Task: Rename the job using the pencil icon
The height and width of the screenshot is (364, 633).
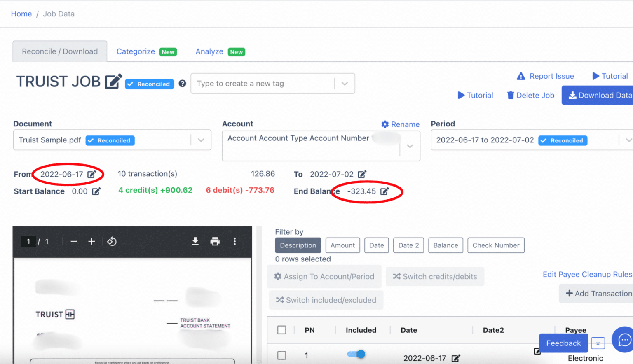Action: pyautogui.click(x=114, y=81)
